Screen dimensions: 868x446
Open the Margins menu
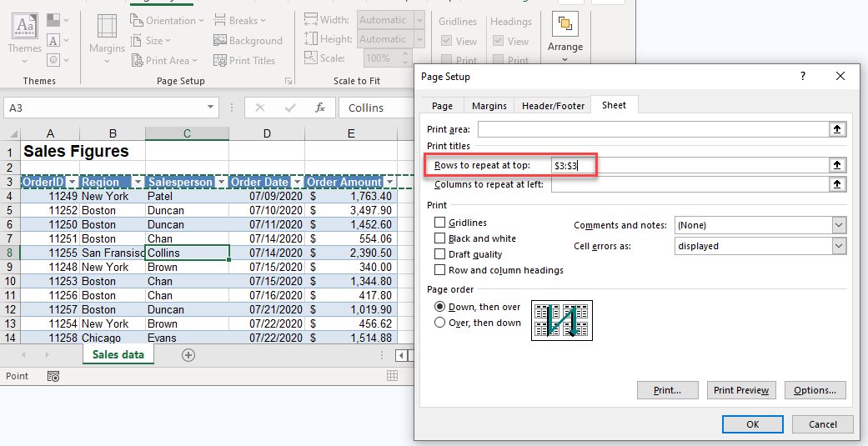click(x=107, y=38)
